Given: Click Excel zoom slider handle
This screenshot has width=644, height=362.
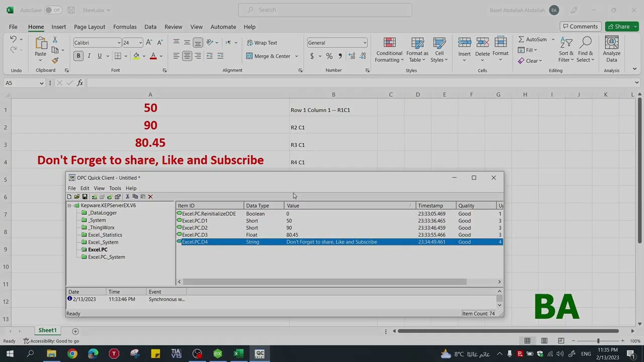Looking at the screenshot, I should [x=598, y=341].
